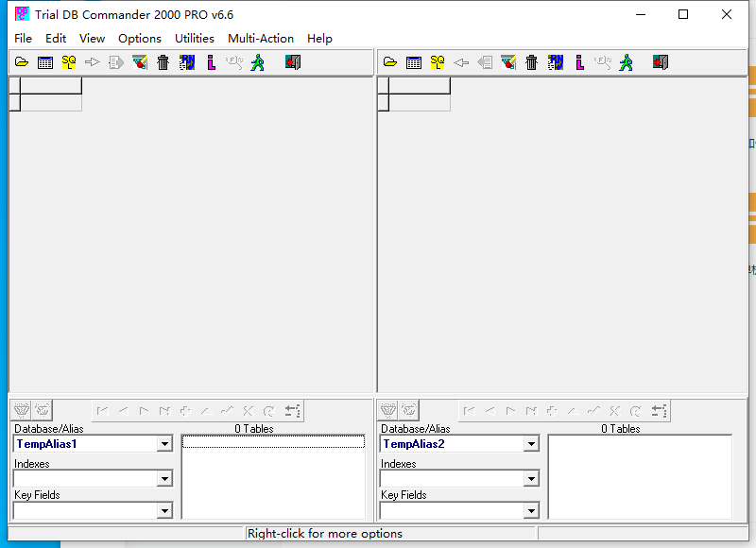Image resolution: width=756 pixels, height=548 pixels.
Task: Open the Options menu
Action: [x=140, y=39]
